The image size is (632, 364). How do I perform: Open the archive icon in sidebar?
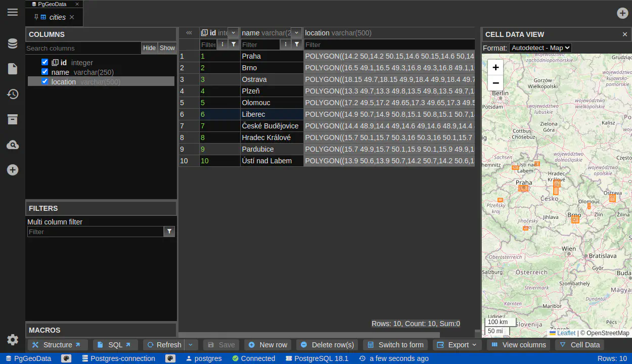click(x=13, y=119)
